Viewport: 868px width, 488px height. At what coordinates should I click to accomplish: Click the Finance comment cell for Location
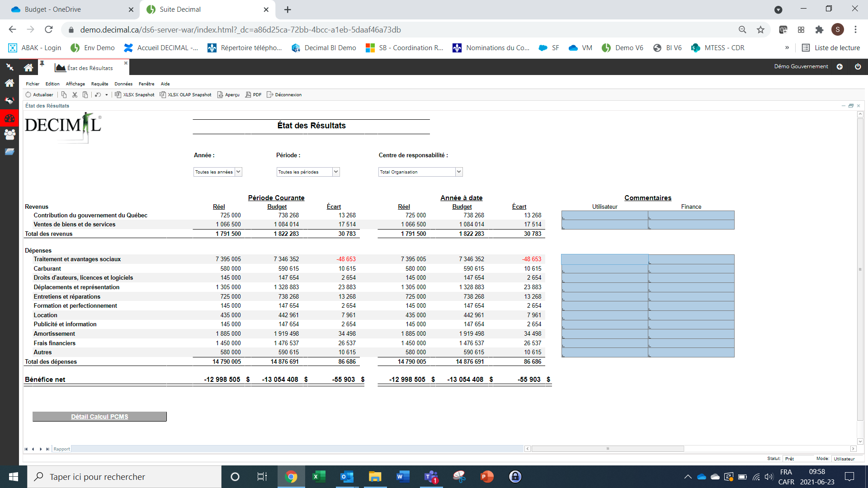pos(691,315)
